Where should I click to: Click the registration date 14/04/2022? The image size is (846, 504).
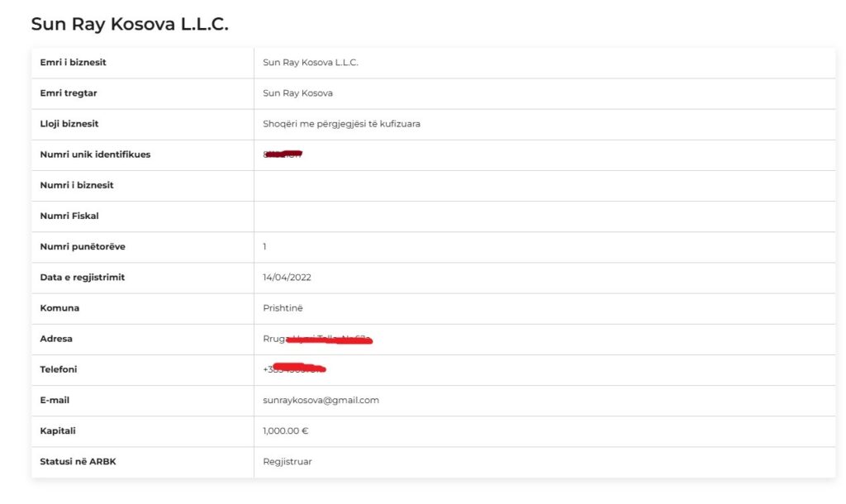(287, 278)
